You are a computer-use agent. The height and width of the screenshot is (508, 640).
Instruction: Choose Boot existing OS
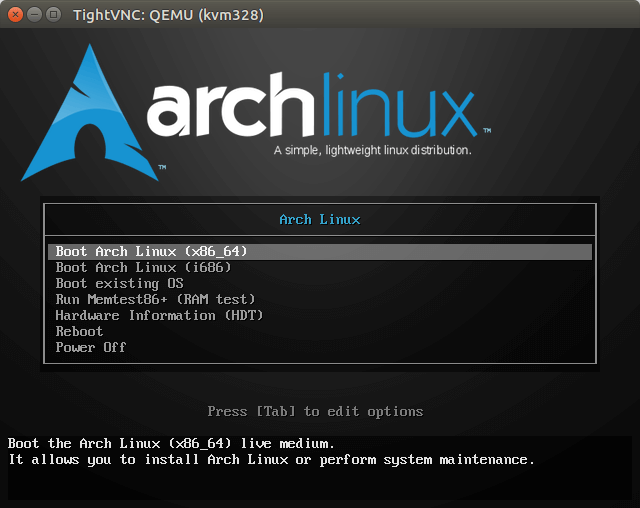pos(119,283)
